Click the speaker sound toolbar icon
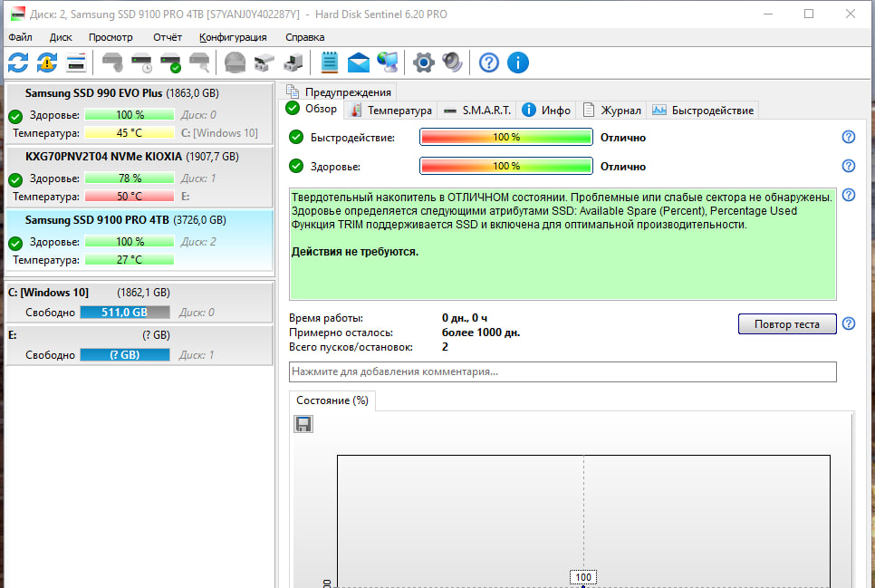875x588 pixels. point(453,63)
